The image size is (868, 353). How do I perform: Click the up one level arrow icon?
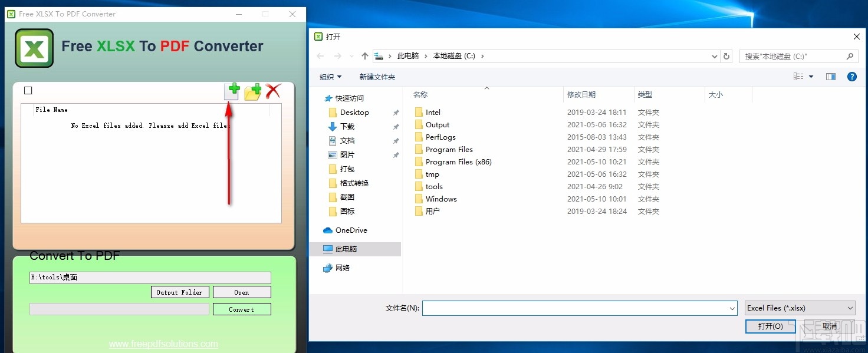point(364,55)
